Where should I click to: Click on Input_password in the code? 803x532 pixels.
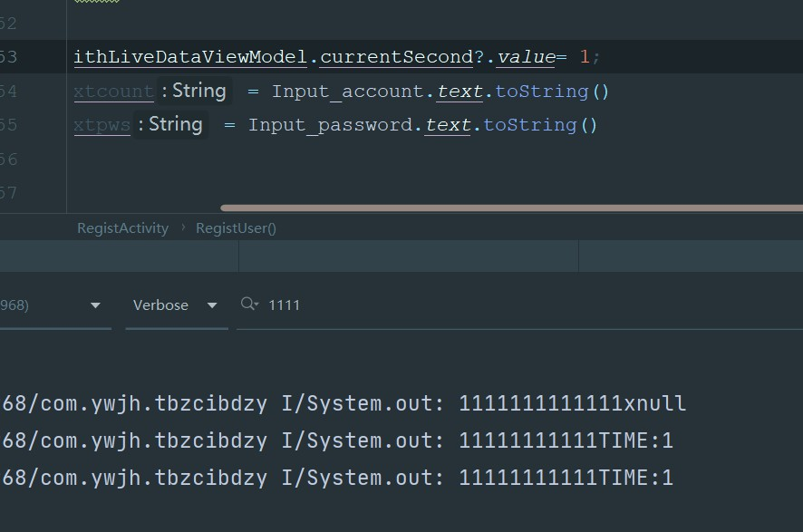point(335,125)
